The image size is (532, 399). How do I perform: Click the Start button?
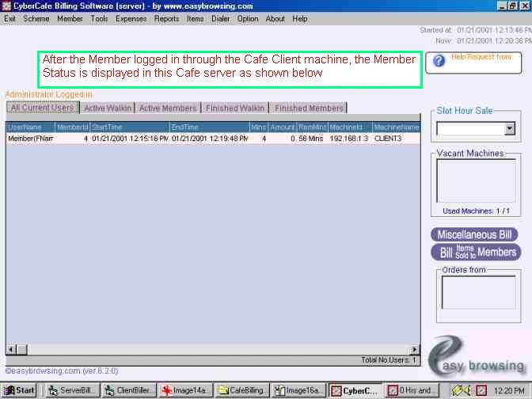coord(20,390)
